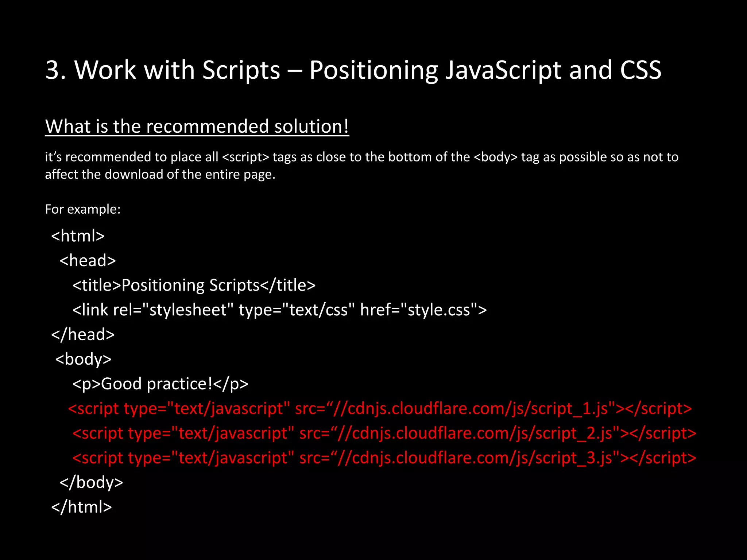Click the red script_2.js script line

tap(384, 433)
